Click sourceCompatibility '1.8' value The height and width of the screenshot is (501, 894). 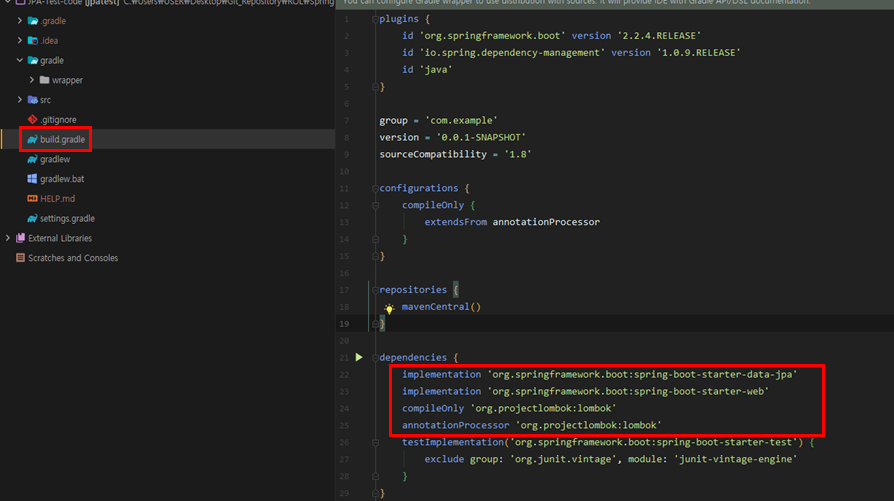coord(518,154)
